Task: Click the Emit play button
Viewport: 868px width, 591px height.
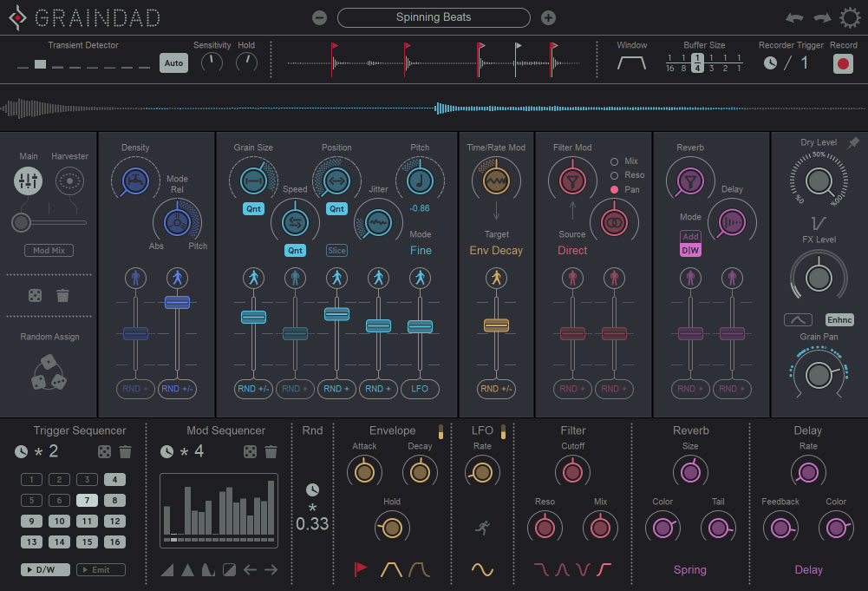Action: (101, 569)
